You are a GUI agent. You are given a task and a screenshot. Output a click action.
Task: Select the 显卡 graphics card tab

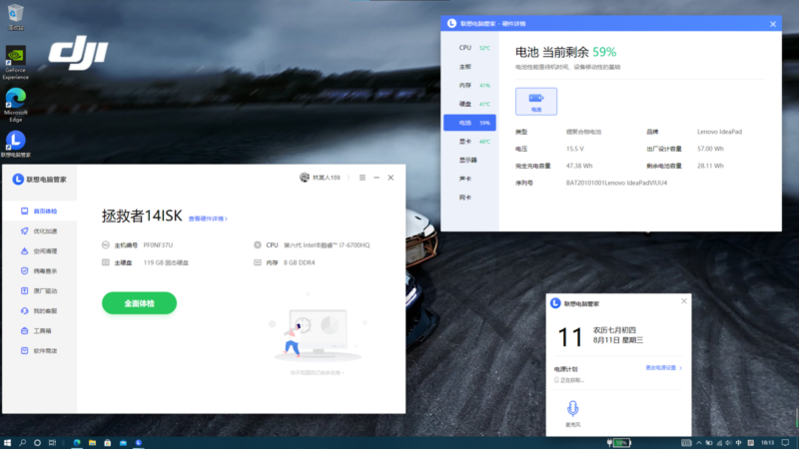[x=469, y=142]
